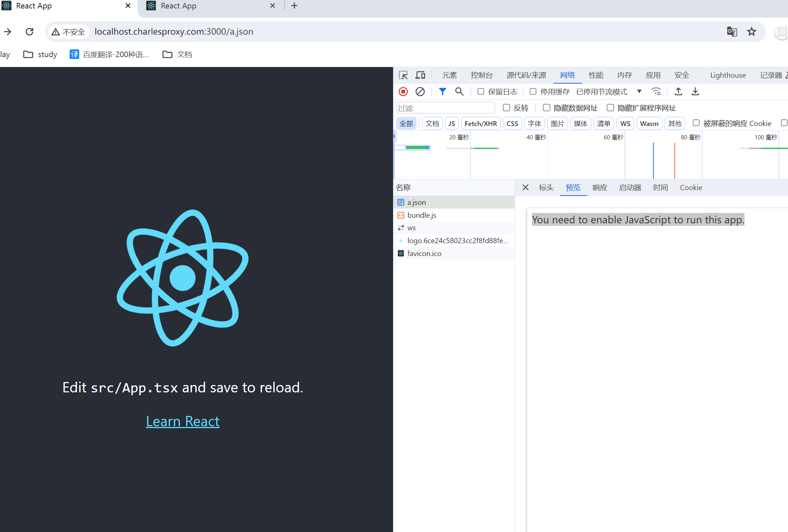Filter requests by 全部
Image resolution: width=788 pixels, height=532 pixels.
(x=406, y=123)
